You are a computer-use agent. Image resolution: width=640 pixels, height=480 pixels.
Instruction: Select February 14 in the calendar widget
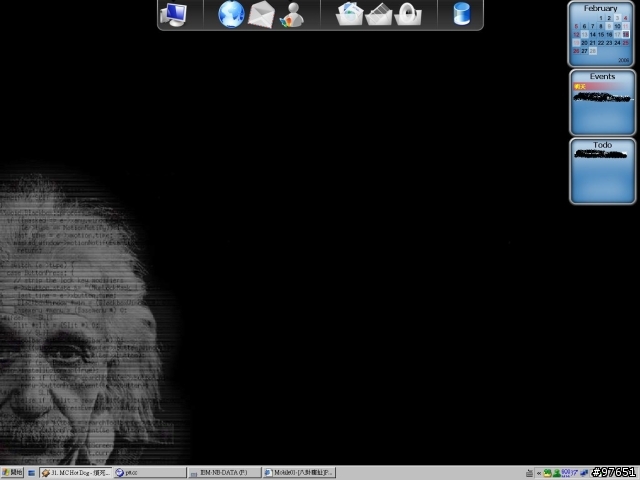(x=593, y=34)
